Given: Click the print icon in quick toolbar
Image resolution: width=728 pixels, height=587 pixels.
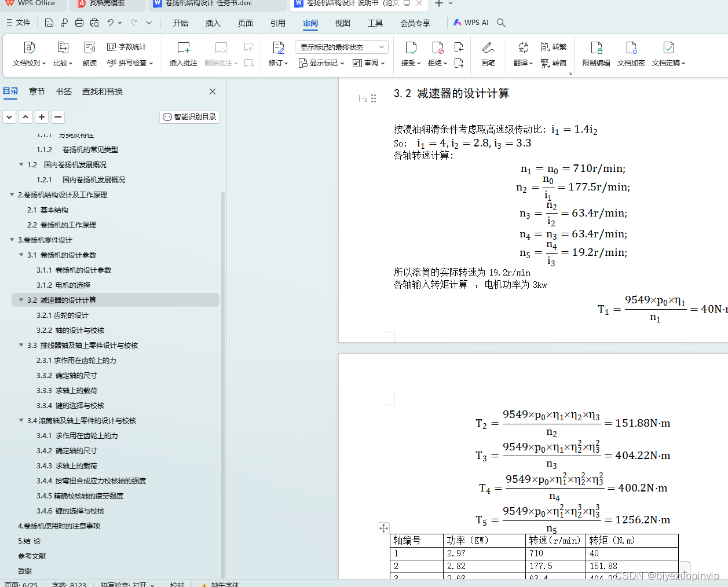Looking at the screenshot, I should pos(79,23).
